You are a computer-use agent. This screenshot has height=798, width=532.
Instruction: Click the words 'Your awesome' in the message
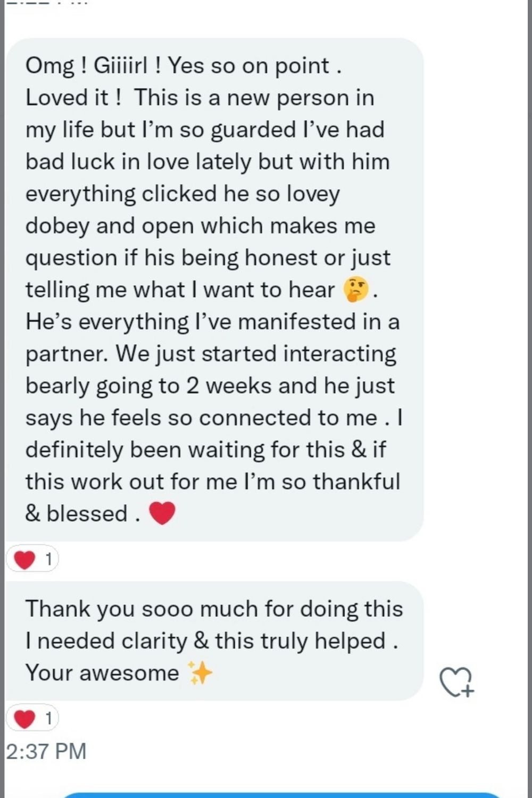(102, 673)
